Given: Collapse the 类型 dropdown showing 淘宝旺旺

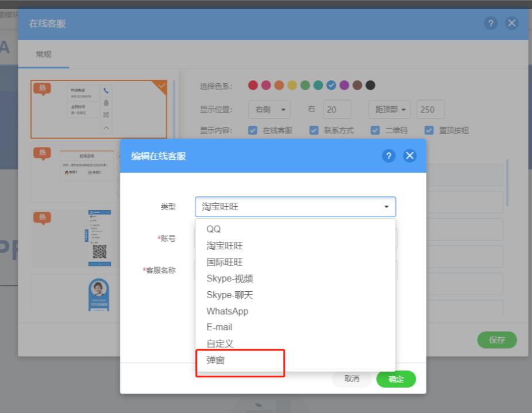Looking at the screenshot, I should 295,207.
